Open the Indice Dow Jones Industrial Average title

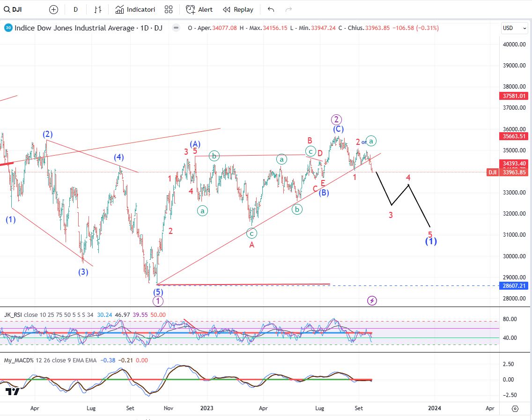pos(88,28)
